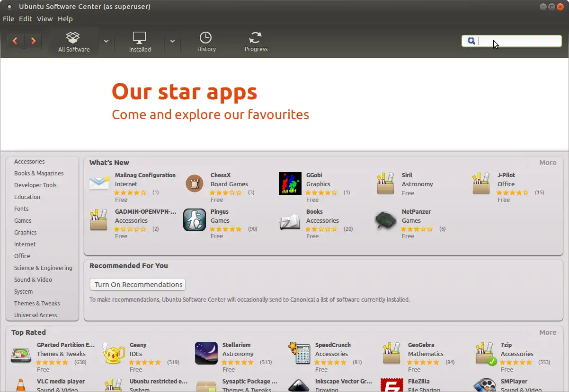Open the Books app icon

290,221
